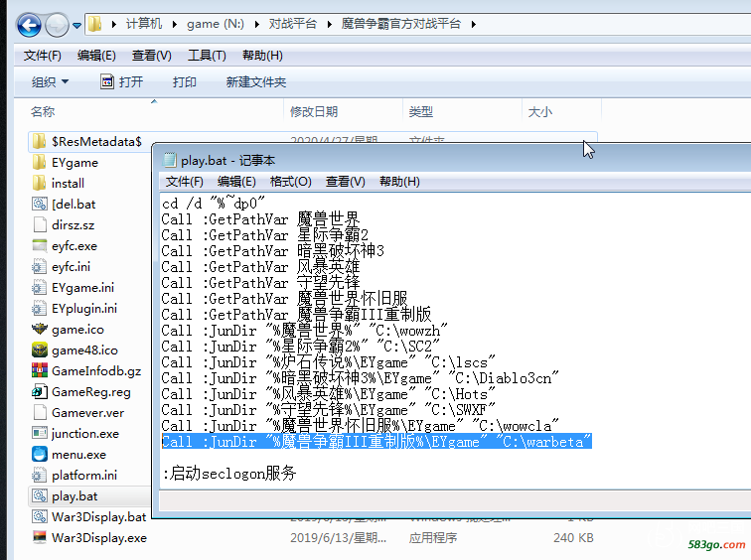Open Explorer 文件(F) menu
This screenshot has width=751, height=560.
(x=43, y=56)
